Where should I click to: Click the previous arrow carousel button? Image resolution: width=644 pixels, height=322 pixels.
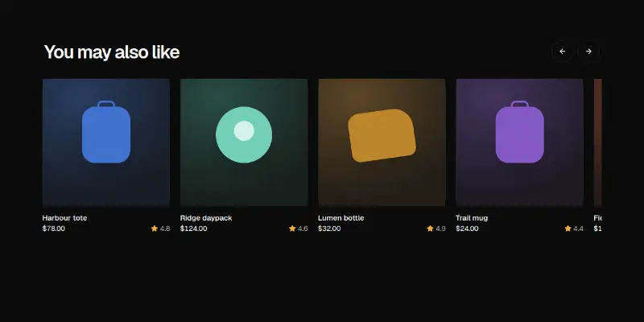[x=562, y=52]
